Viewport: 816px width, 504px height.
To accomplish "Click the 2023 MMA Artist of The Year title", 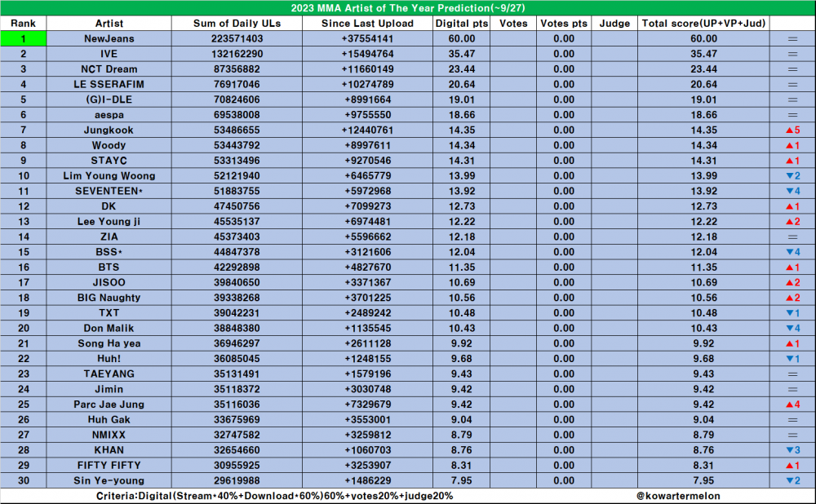I will (408, 8).
